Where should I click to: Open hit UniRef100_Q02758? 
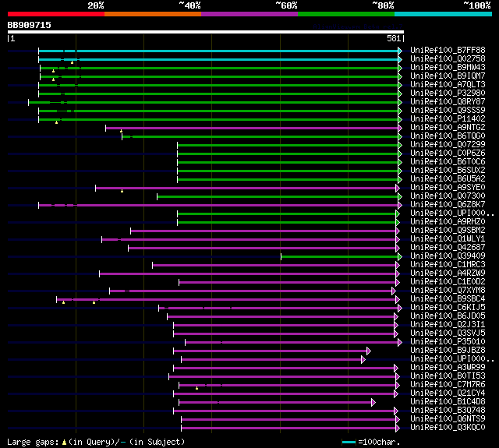coord(448,58)
